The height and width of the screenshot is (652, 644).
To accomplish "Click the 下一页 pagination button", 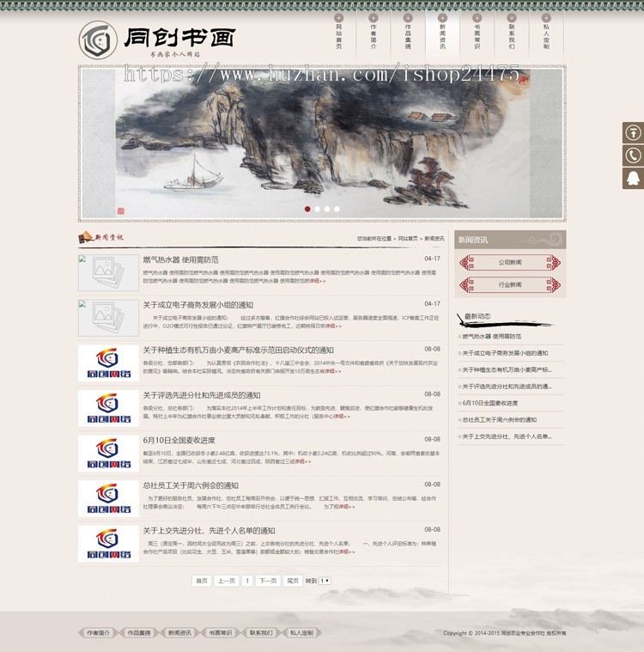I will [268, 581].
